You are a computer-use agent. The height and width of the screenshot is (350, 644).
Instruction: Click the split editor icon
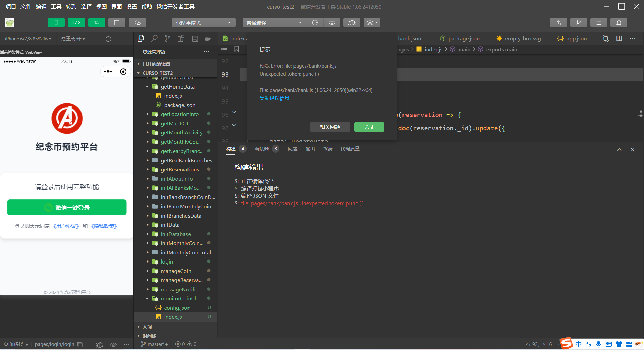tap(619, 38)
